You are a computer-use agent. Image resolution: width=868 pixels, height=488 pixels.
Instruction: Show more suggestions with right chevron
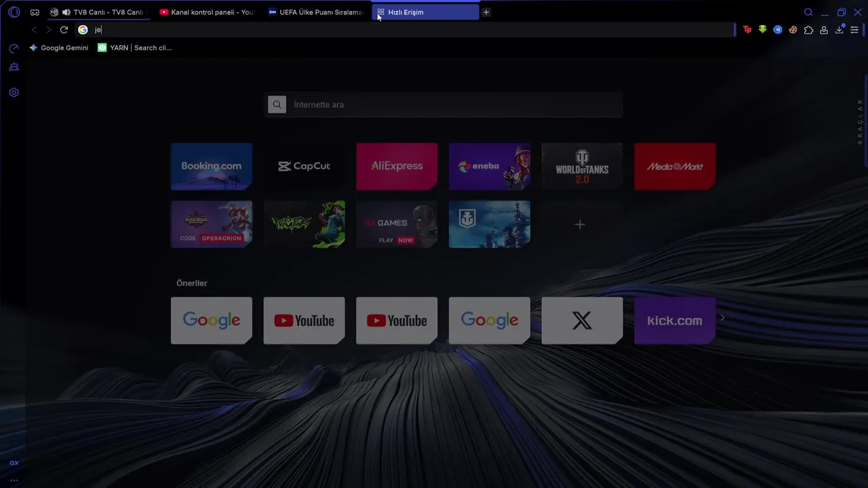tap(723, 318)
